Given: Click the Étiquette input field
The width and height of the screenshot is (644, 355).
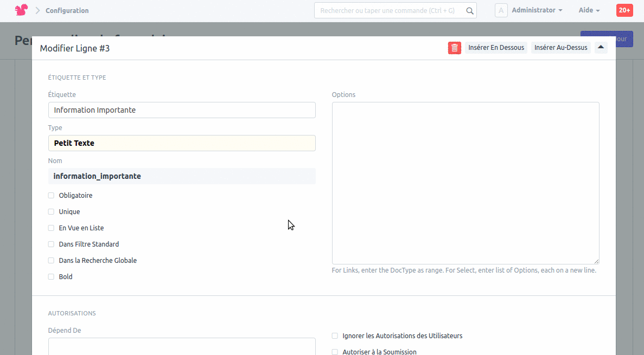Looking at the screenshot, I should coord(182,110).
